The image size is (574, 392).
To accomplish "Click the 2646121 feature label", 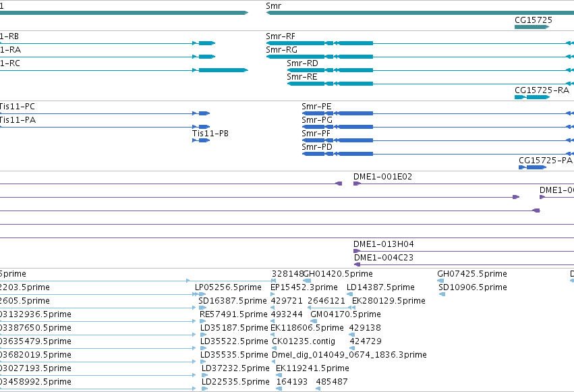I will [x=326, y=301].
